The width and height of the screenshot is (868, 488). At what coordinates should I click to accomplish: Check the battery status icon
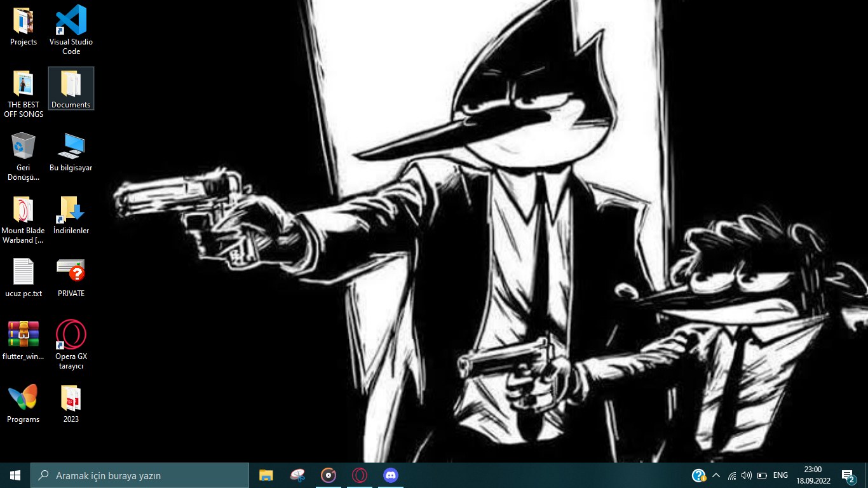click(763, 475)
